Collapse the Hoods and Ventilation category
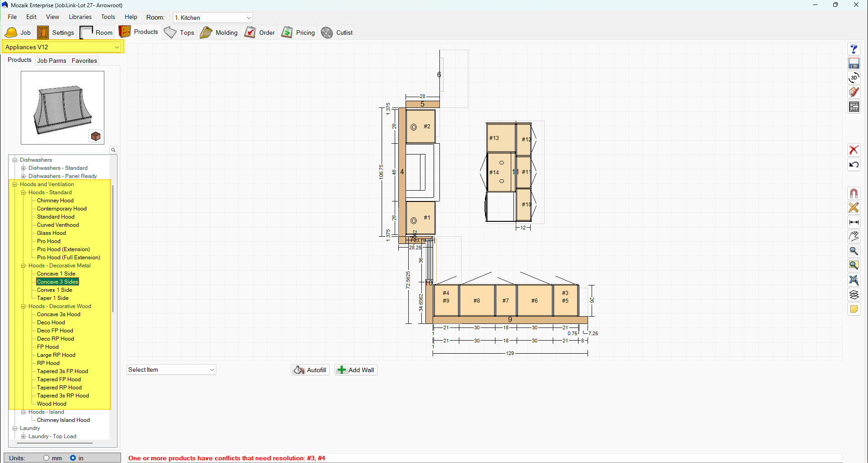Image resolution: width=868 pixels, height=463 pixels. click(x=15, y=184)
